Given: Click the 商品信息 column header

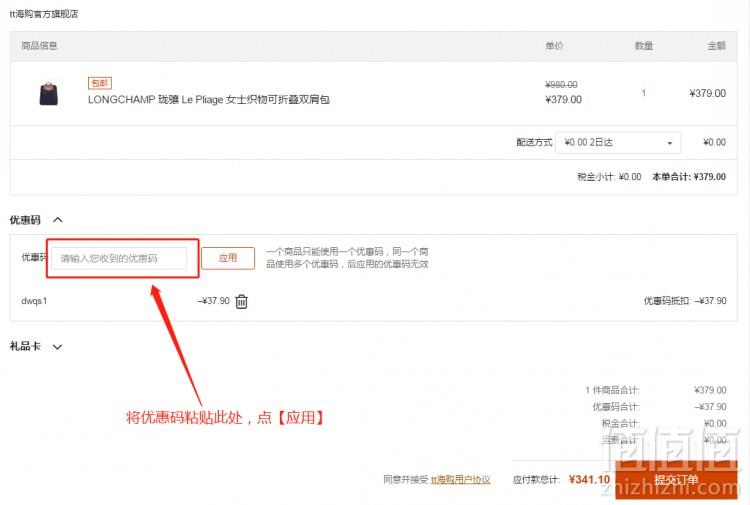Looking at the screenshot, I should (x=39, y=46).
